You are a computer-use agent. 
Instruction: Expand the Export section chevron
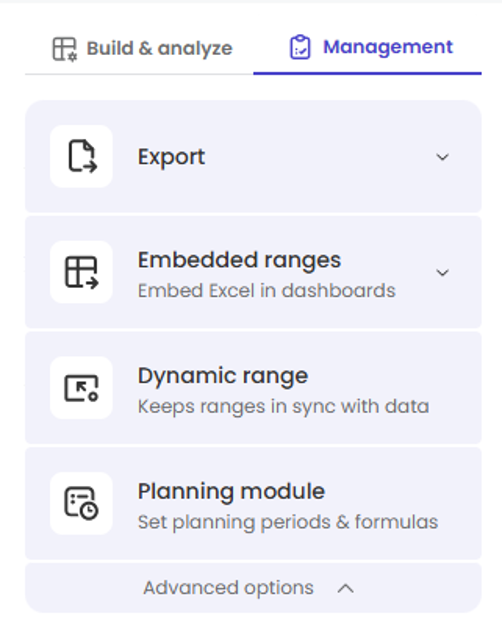[x=442, y=157]
